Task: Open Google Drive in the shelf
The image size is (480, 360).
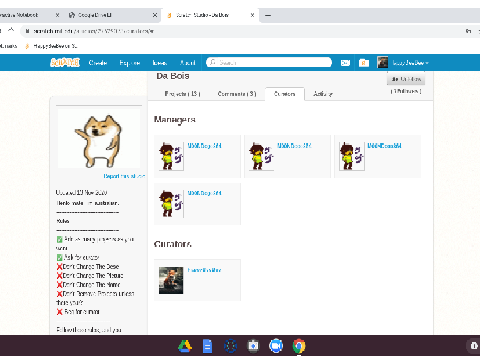Action: (185, 346)
